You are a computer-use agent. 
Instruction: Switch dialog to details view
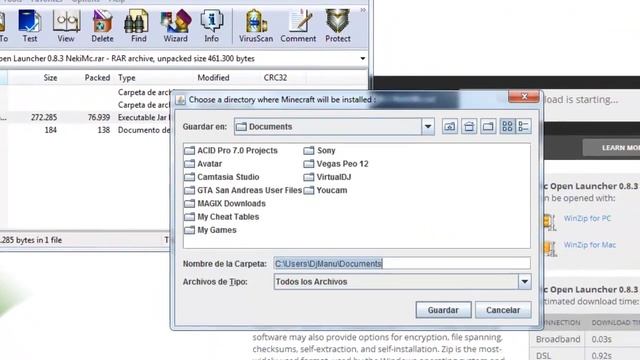[x=523, y=127]
